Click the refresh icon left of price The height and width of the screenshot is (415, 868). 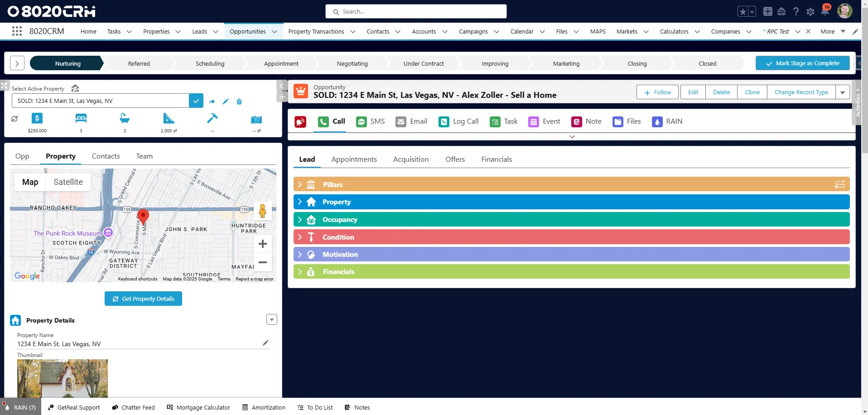click(x=14, y=119)
